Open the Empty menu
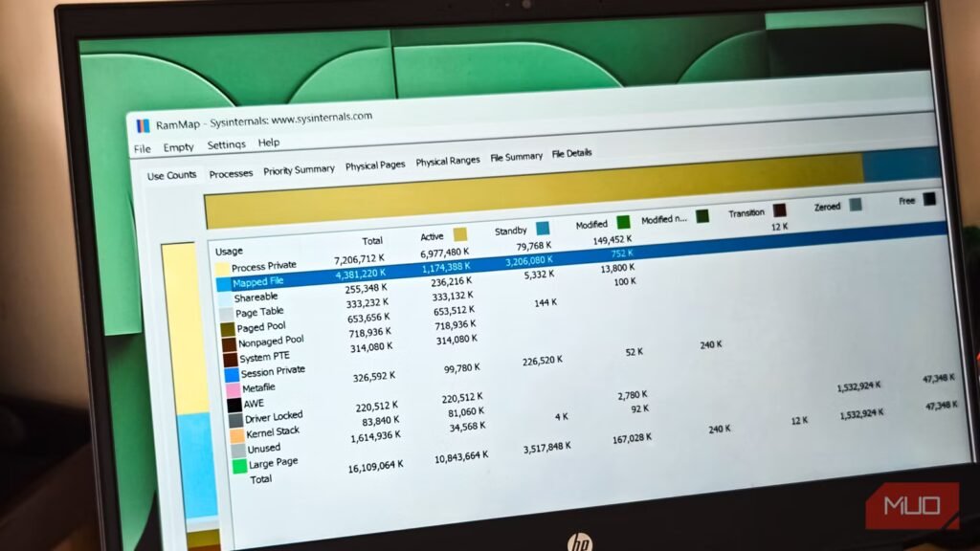 tap(178, 146)
